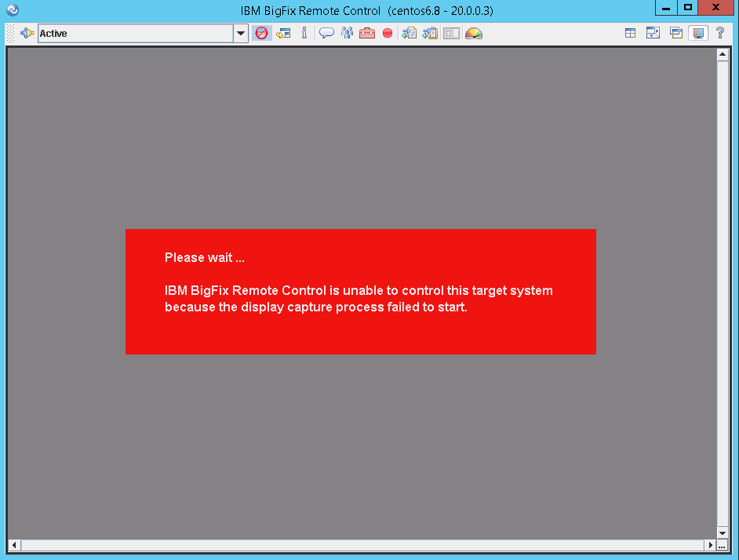
Task: Open the collaboration people icon
Action: tap(347, 33)
